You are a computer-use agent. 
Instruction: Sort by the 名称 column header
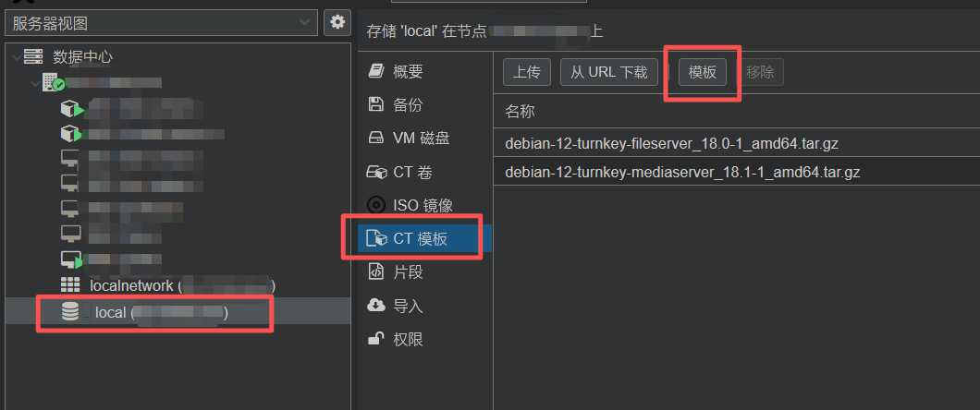click(x=520, y=112)
